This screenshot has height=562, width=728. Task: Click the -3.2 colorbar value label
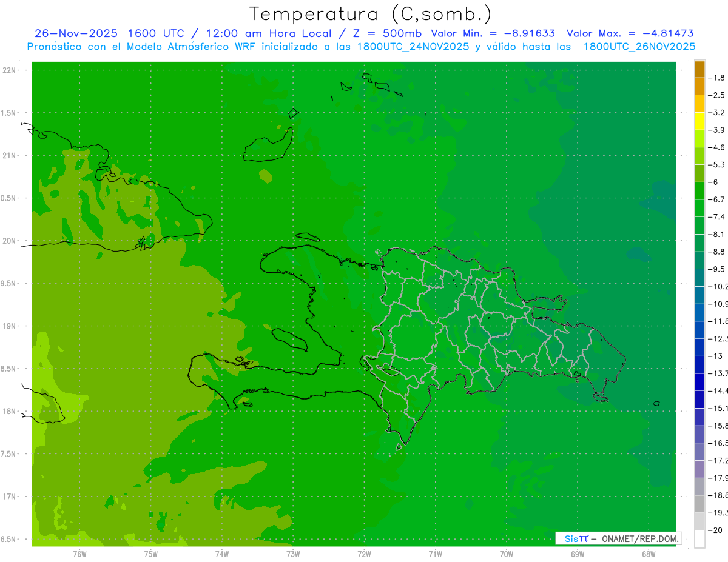pos(717,113)
